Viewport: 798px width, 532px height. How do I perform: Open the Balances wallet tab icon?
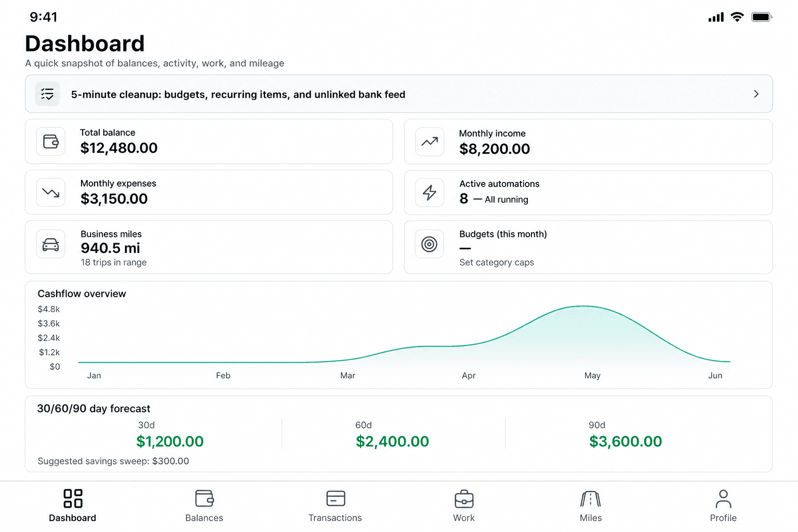[x=204, y=498]
